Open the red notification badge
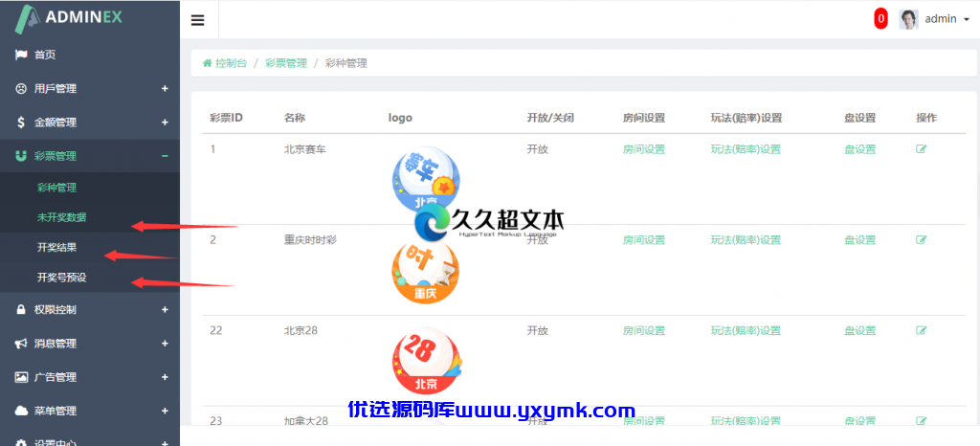Viewport: 980px width, 446px height. 880,19
